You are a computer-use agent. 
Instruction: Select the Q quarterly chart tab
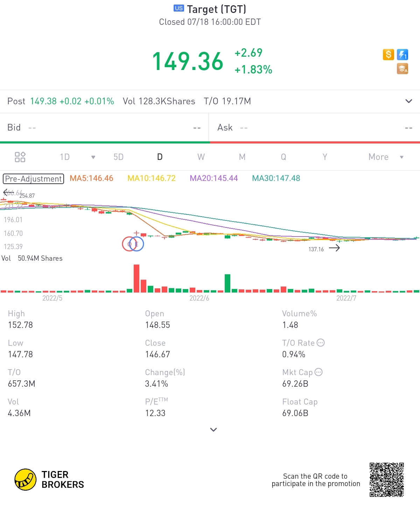click(283, 157)
